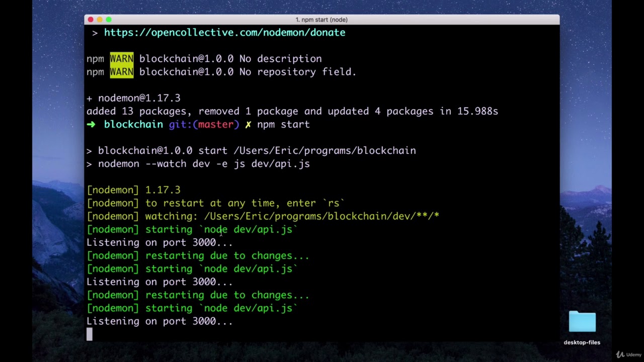
Task: Click the yellow ✗ dirty marker in prompt
Action: [248, 124]
